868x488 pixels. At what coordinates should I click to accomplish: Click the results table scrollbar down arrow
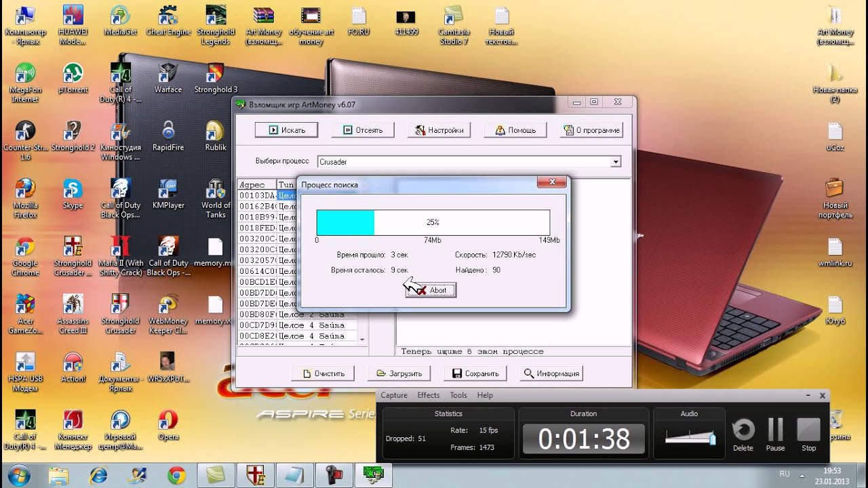click(x=362, y=340)
